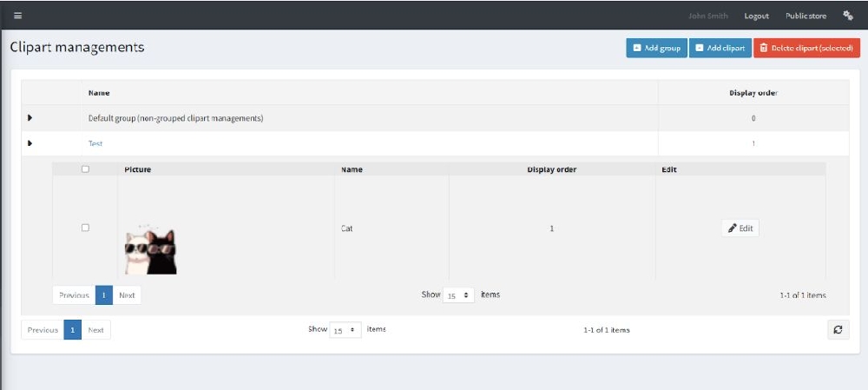Click the refresh icon button below the grid
Screen dimensions: 868x390
(838, 329)
